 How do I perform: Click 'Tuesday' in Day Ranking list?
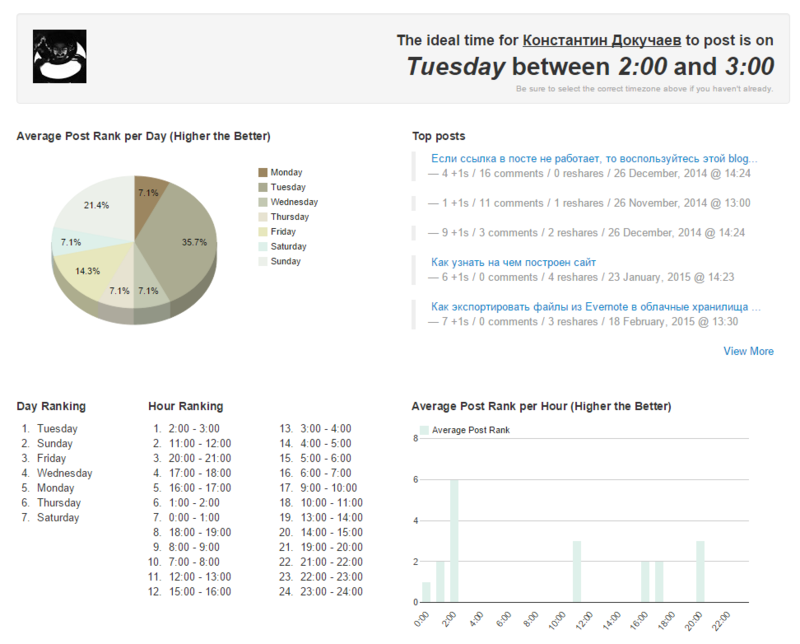(x=57, y=429)
